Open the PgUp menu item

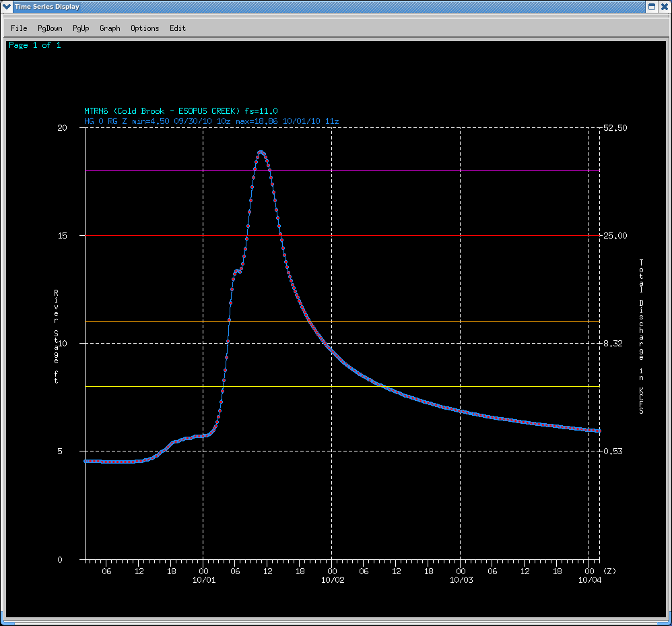pyautogui.click(x=81, y=28)
